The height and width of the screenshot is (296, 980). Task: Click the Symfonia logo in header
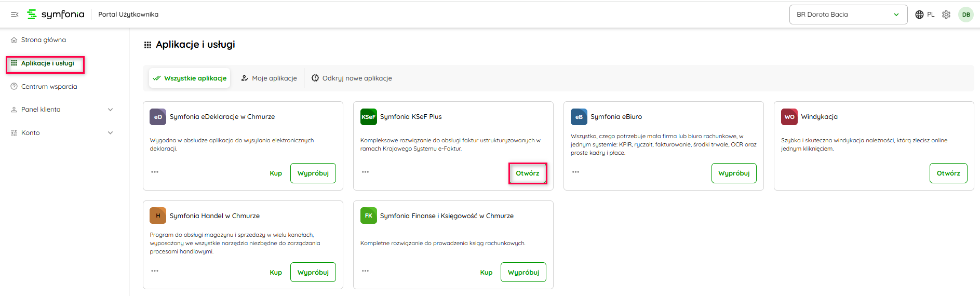(56, 15)
